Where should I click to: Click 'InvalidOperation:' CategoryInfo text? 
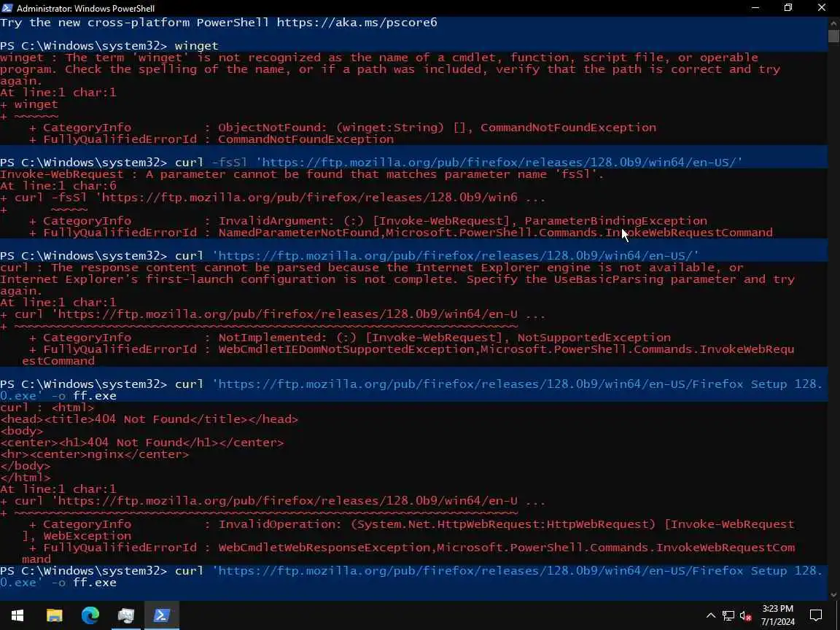[x=280, y=524]
